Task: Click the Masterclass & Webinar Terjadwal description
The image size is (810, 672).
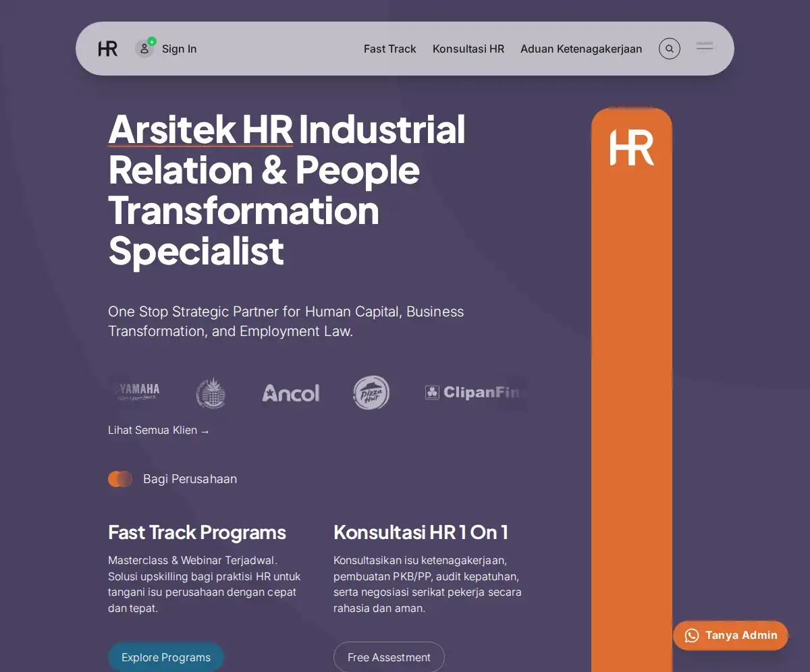Action: pos(205,584)
